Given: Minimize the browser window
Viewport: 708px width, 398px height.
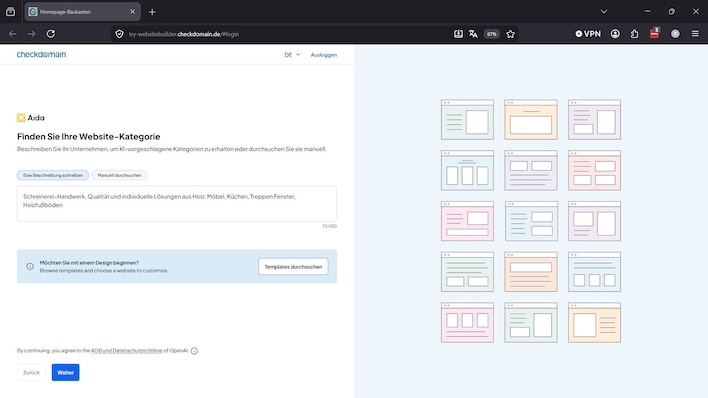Looking at the screenshot, I should coord(647,12).
